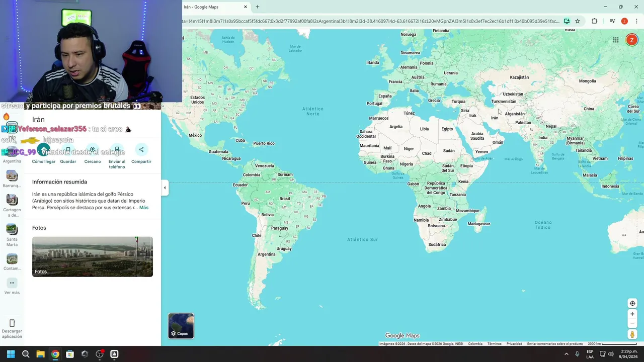The height and width of the screenshot is (362, 644).
Task: Click the my-location target button
Action: (x=632, y=303)
